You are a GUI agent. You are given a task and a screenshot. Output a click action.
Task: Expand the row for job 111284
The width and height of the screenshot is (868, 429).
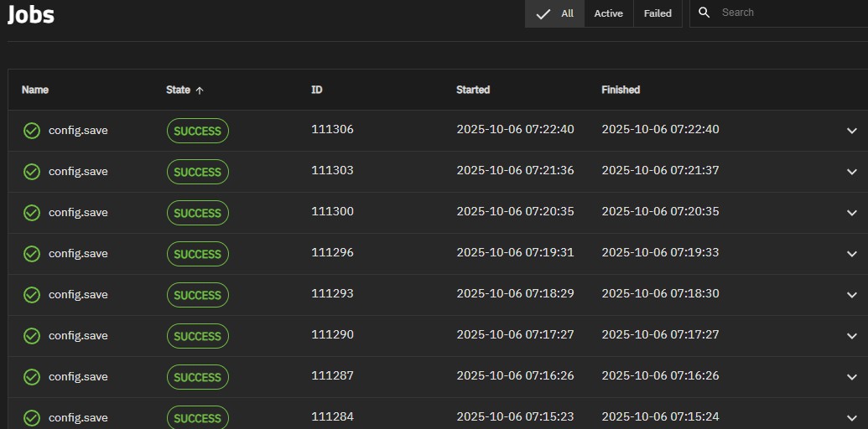[x=852, y=418]
